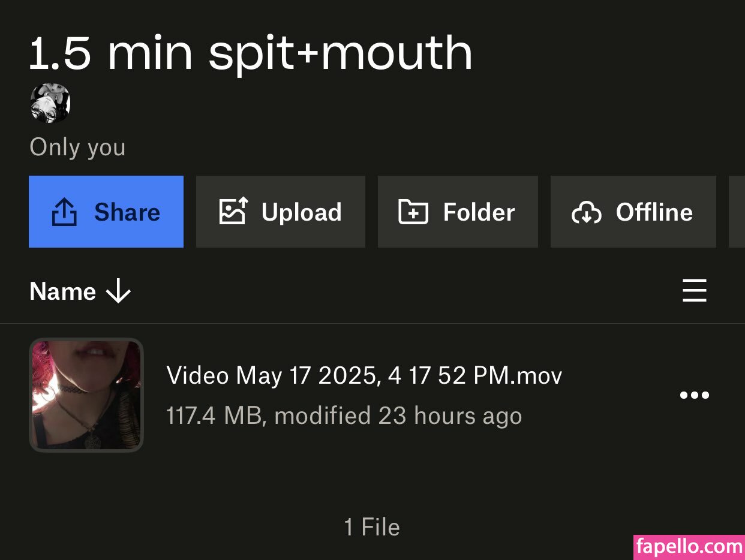
Task: Reverse sort order with the down arrow
Action: click(x=118, y=292)
